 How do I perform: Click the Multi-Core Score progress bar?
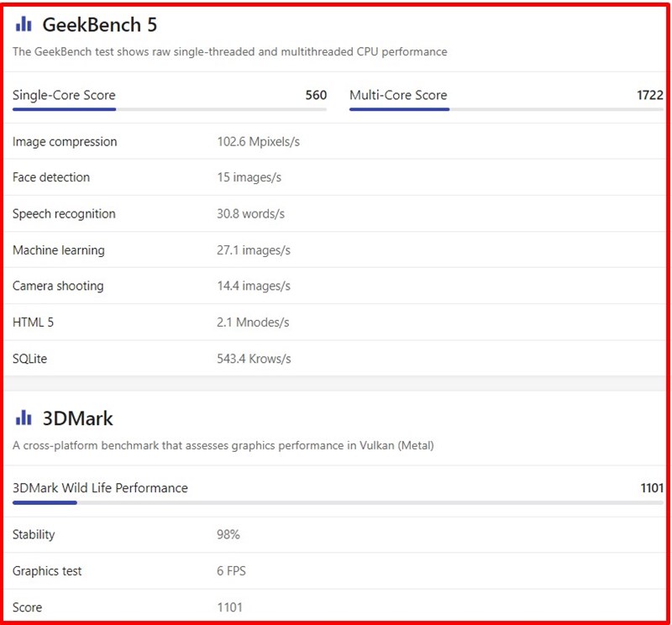(x=507, y=110)
